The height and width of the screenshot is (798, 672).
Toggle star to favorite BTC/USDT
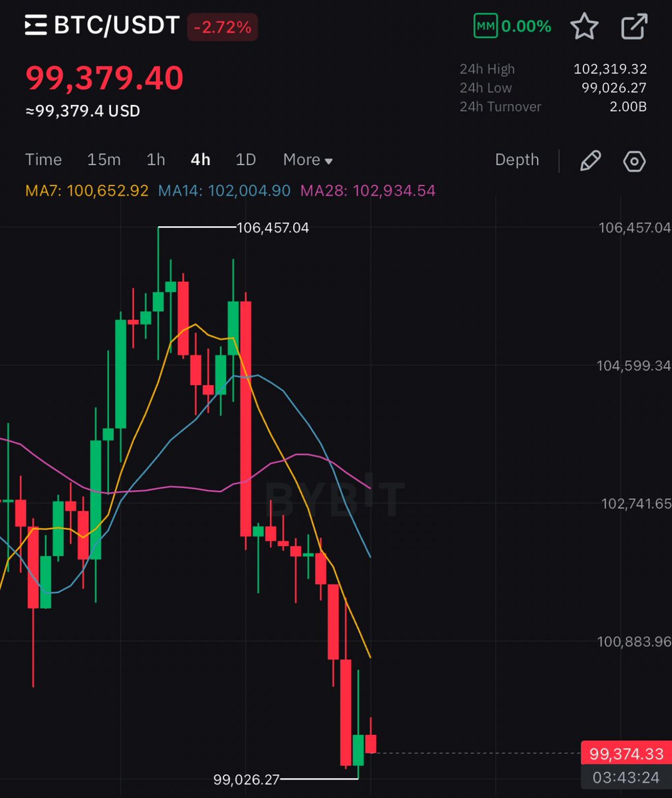point(584,25)
